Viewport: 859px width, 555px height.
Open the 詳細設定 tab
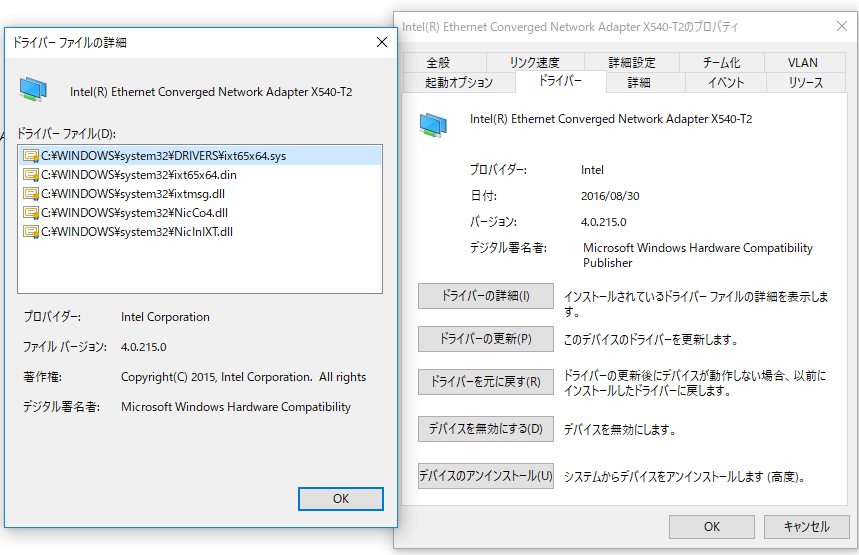pos(632,62)
